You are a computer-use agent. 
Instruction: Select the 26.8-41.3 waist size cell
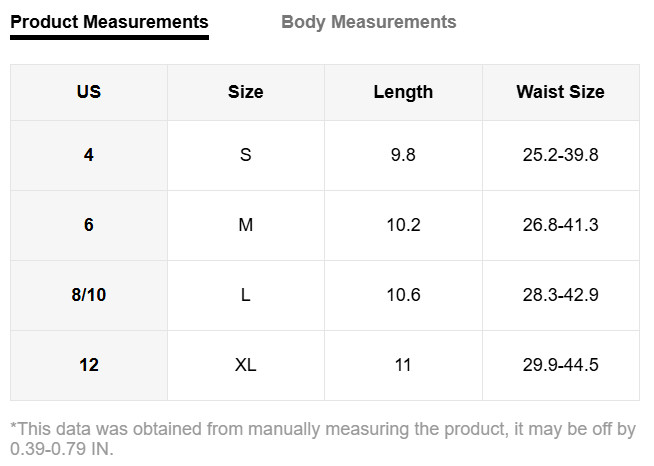[x=560, y=225]
